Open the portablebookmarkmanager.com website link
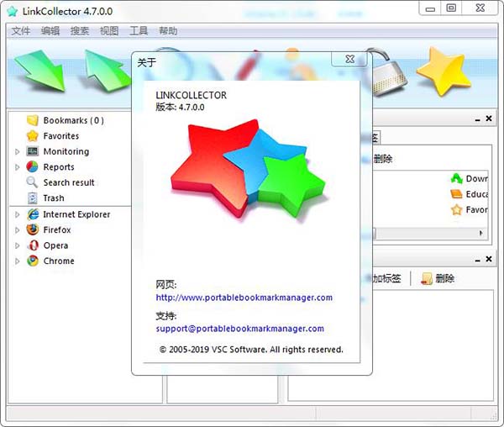 [x=244, y=298]
